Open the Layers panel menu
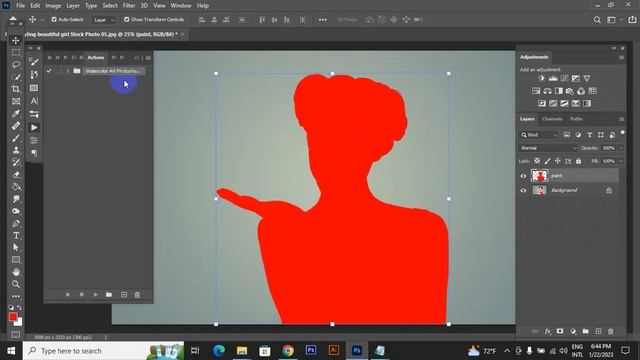Viewport: 640px width, 360px height. click(621, 119)
